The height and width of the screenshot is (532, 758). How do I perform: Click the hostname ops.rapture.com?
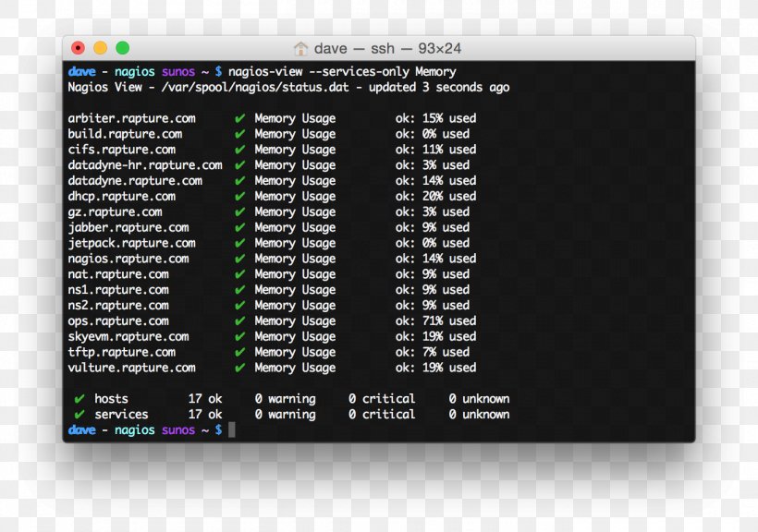(x=118, y=320)
